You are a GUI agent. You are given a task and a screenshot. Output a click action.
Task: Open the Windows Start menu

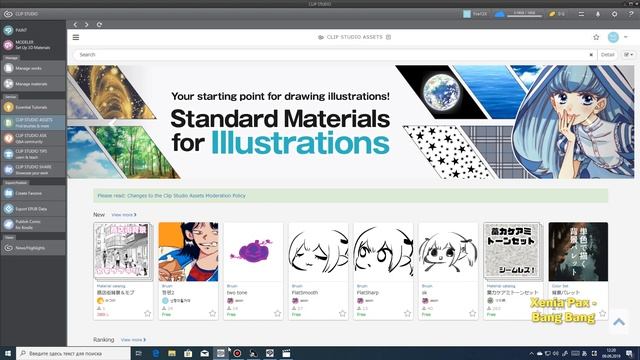coord(8,353)
